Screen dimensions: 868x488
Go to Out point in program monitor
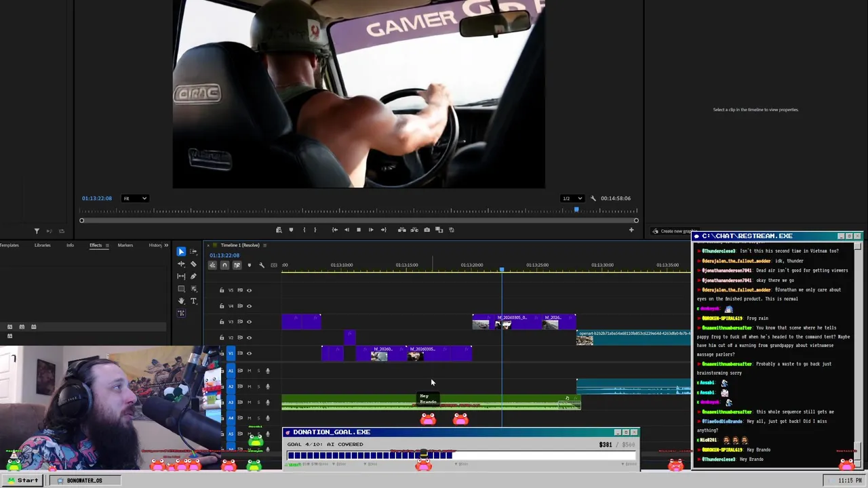coord(383,230)
